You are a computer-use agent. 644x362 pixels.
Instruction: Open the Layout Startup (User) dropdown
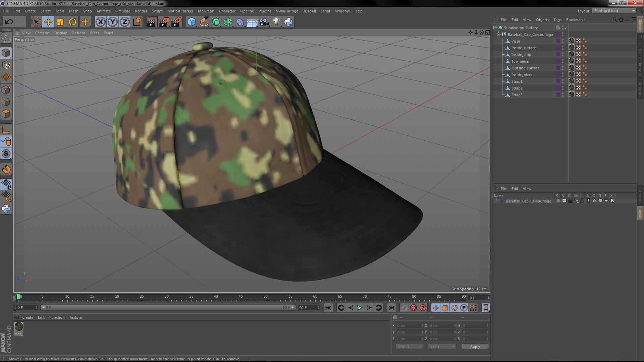click(x=614, y=11)
